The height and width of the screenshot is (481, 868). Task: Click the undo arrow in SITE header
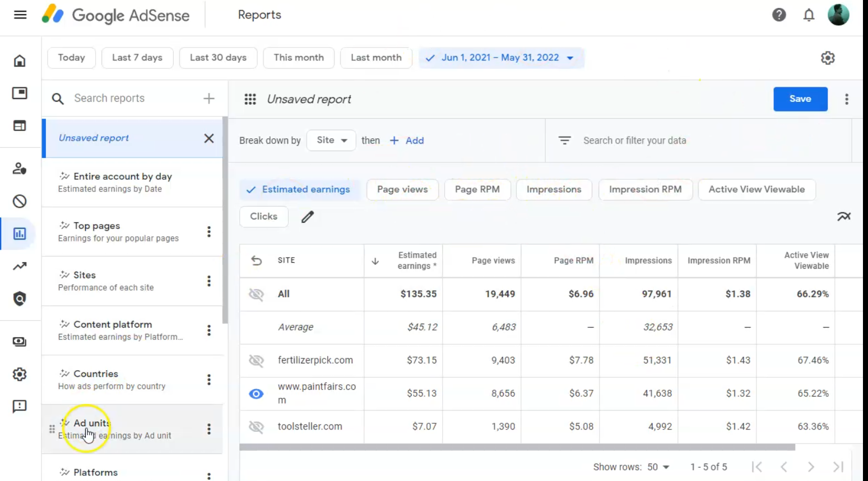tap(257, 260)
